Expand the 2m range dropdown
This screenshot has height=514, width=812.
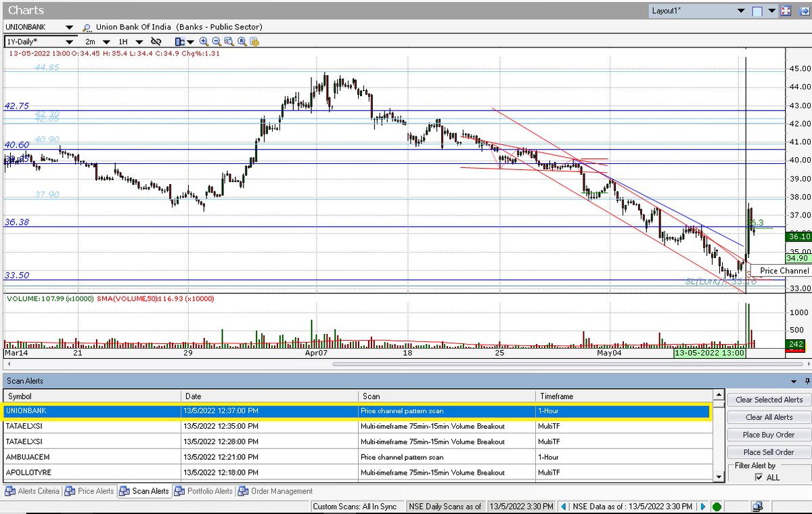click(106, 41)
